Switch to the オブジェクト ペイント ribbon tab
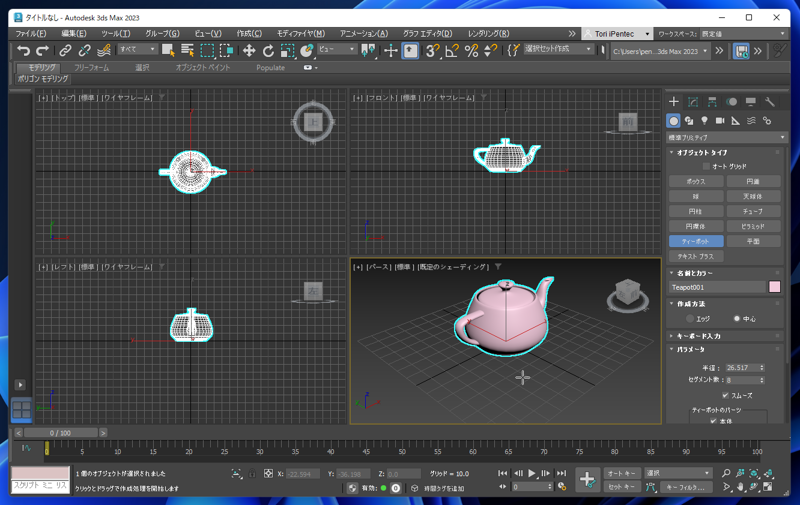800x505 pixels. [203, 67]
